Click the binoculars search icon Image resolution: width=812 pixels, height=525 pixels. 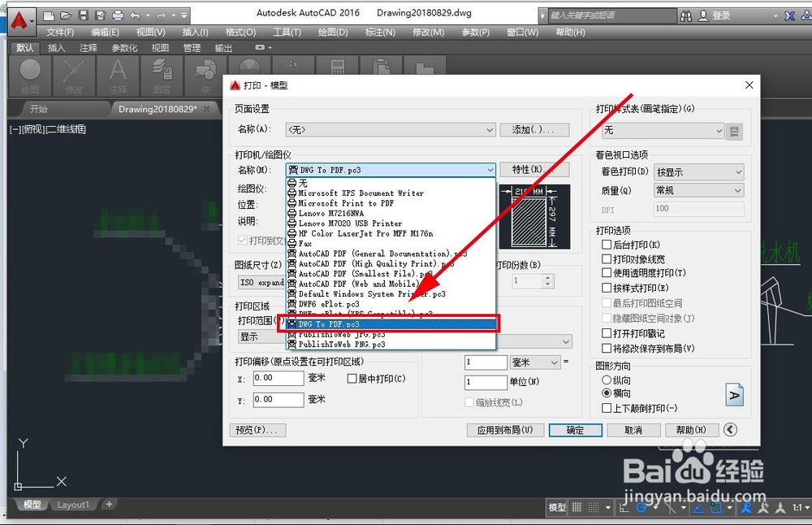[x=686, y=16]
